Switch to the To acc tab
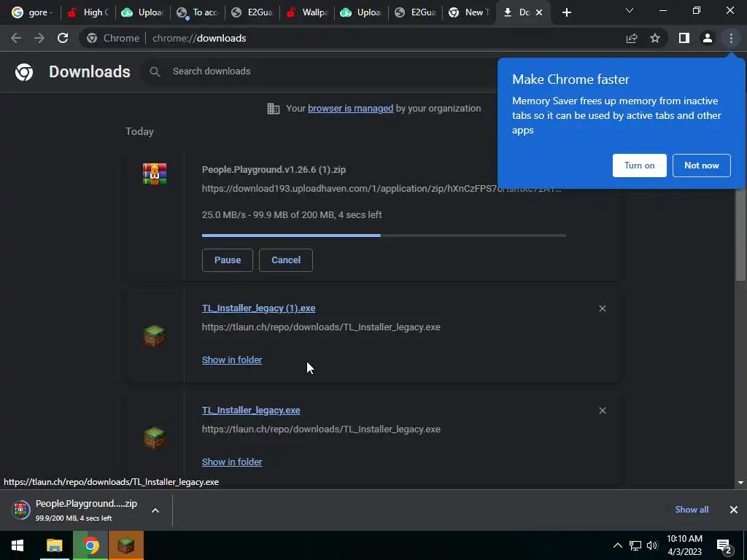Viewport: 747px width, 560px height. (197, 12)
